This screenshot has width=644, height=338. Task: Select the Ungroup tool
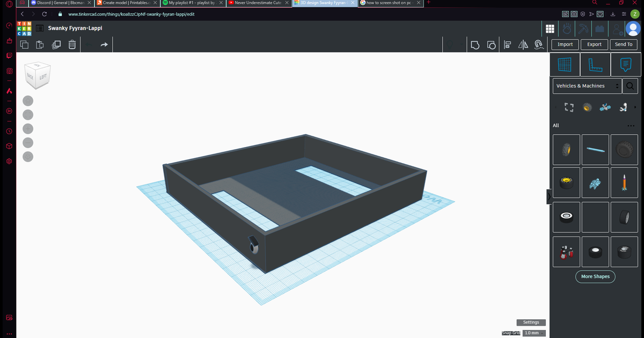[x=492, y=45]
